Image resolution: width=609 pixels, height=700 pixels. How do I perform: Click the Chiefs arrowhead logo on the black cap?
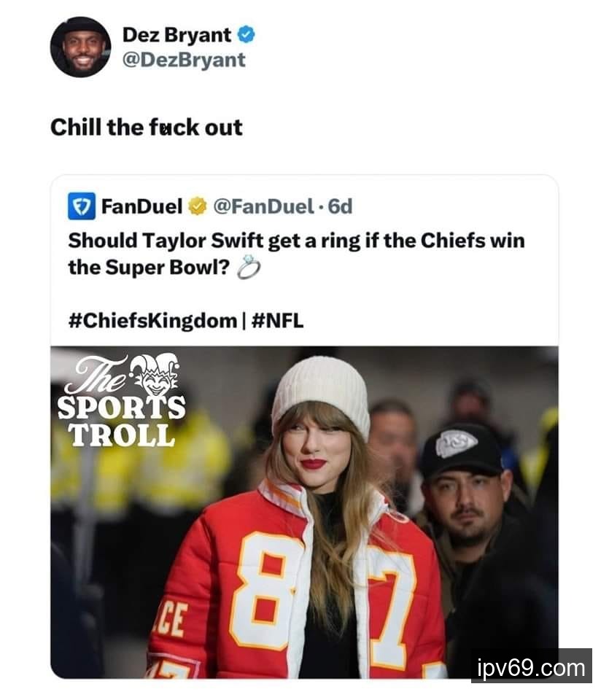point(456,442)
